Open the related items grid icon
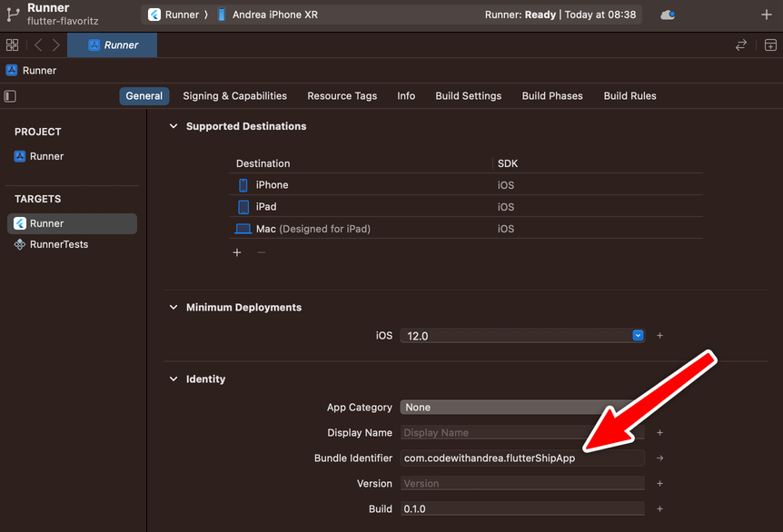This screenshot has width=783, height=532. 13,44
